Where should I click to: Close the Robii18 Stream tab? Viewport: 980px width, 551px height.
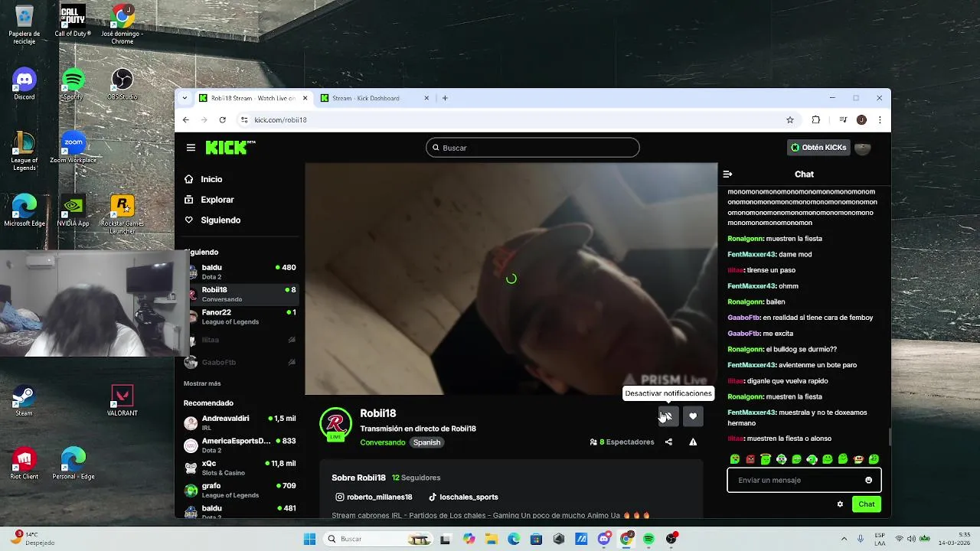tap(305, 98)
